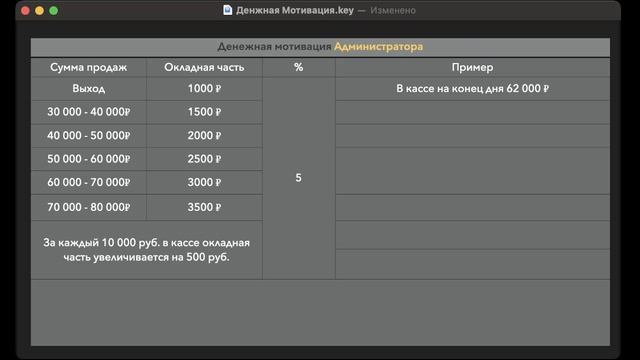Select the slide title 'Денежная мотивация Администратора'

[320, 47]
